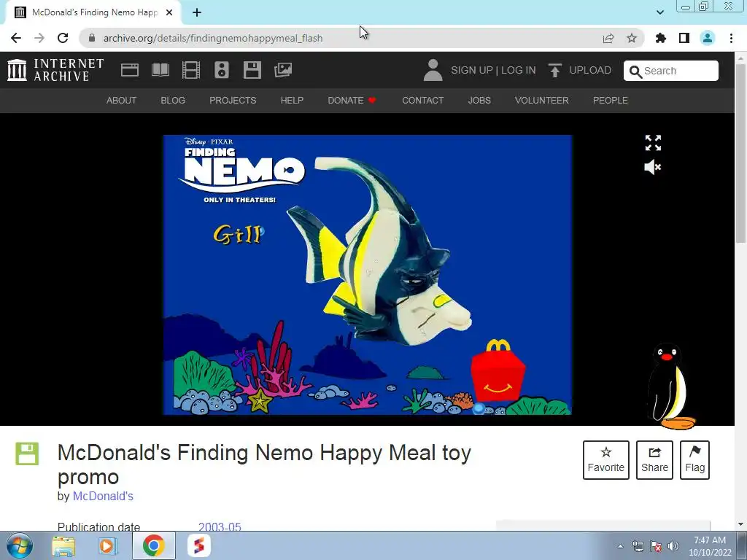Toggle Chrome side panel
The width and height of the screenshot is (747, 560).
(x=684, y=38)
